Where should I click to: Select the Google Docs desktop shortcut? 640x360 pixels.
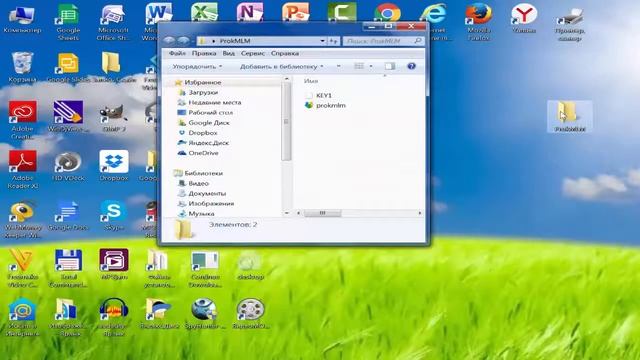[68, 216]
